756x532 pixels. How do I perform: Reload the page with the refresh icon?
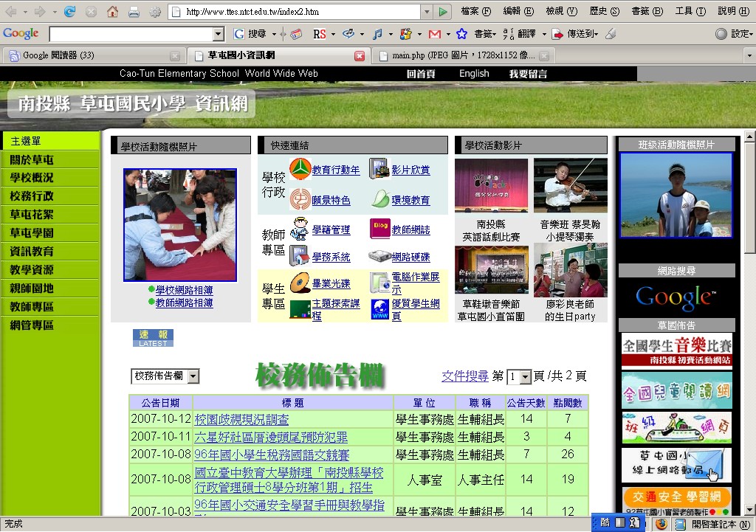click(x=69, y=12)
